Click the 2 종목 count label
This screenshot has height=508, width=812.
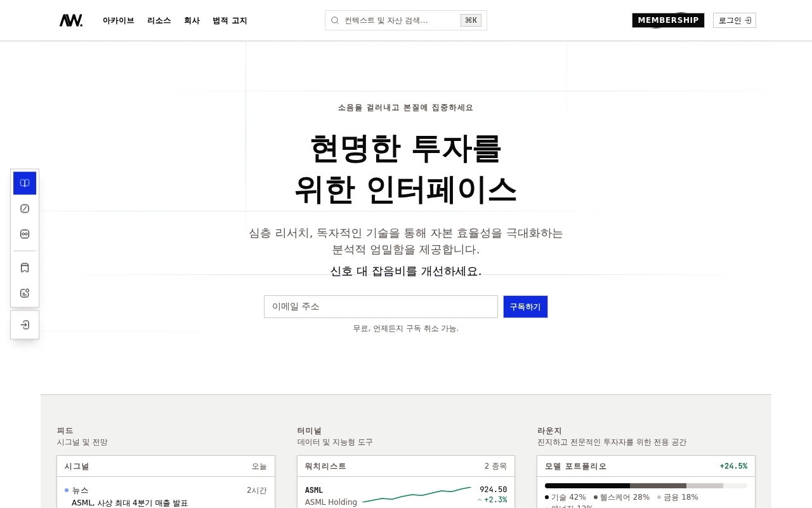(x=495, y=466)
